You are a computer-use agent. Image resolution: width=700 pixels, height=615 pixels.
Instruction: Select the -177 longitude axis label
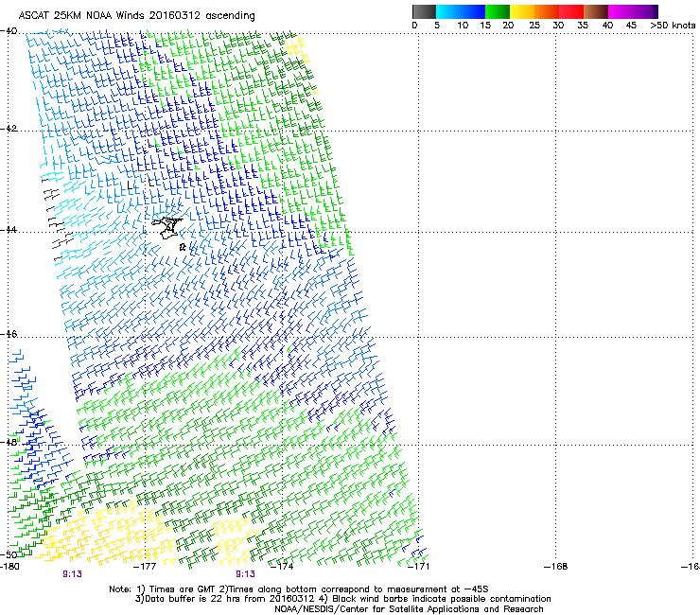coord(145,567)
